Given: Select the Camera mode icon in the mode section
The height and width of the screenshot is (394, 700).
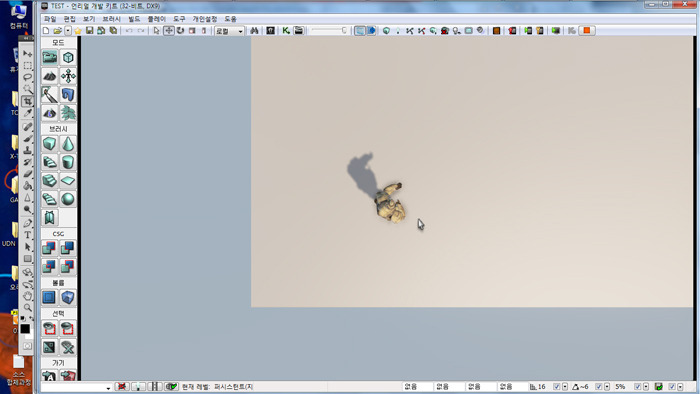Looking at the screenshot, I should [x=50, y=58].
